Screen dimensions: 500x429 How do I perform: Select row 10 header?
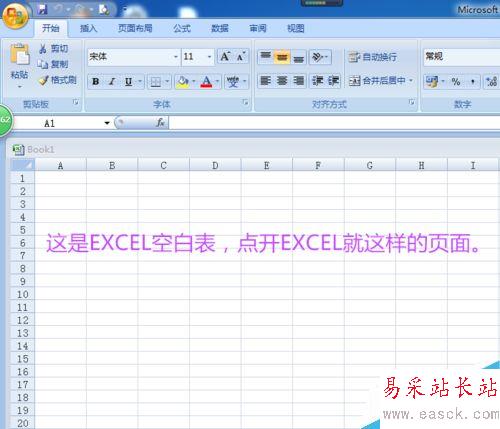22,294
